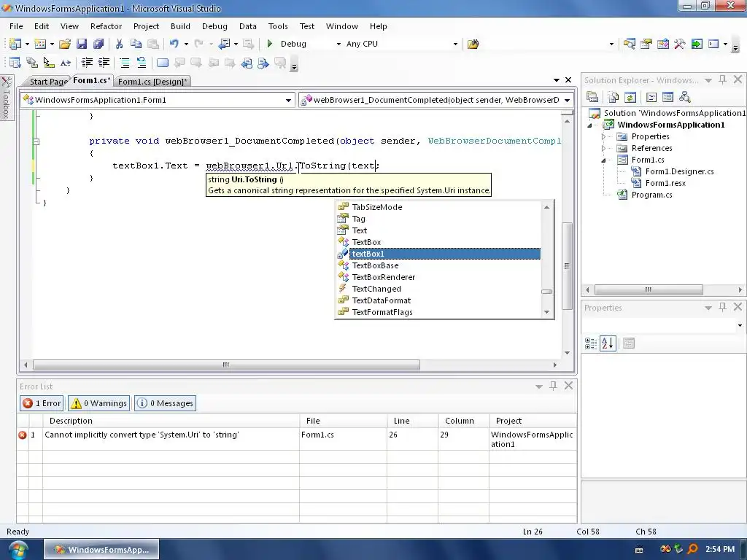This screenshot has height=560, width=747.
Task: Decrease line indent icon
Action: [87, 63]
